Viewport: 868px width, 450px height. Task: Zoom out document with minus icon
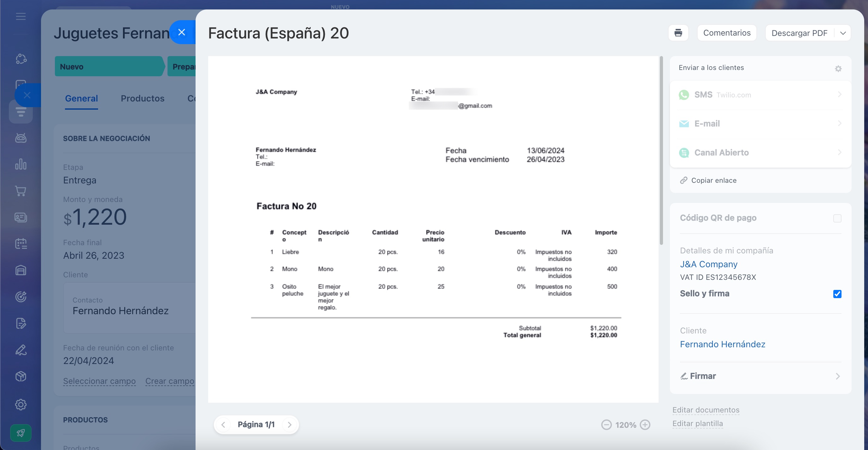point(606,425)
